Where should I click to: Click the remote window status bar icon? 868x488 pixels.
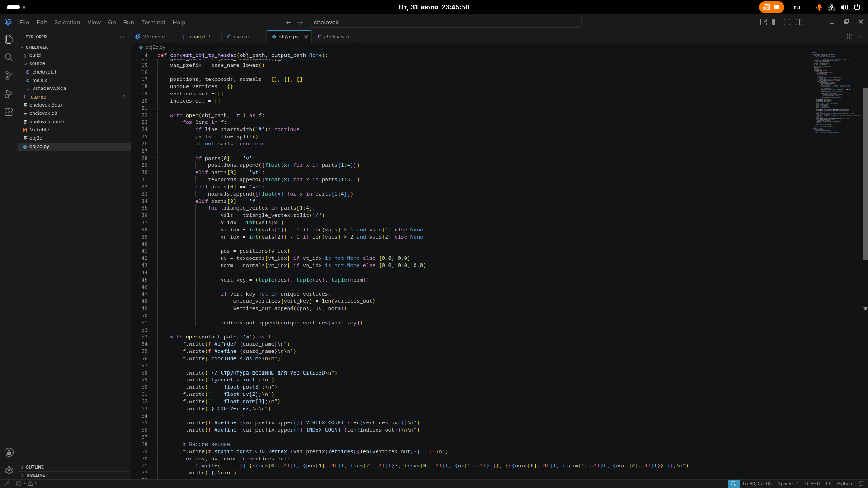tap(6, 483)
